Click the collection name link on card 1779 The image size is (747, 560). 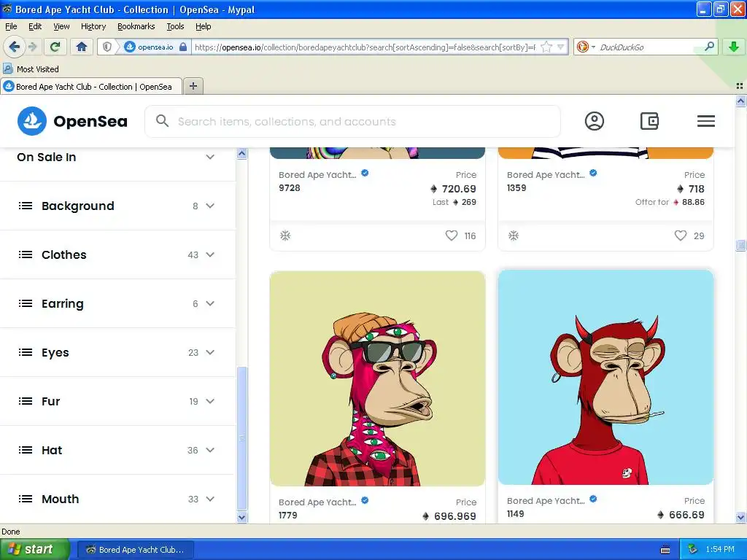[x=317, y=502]
